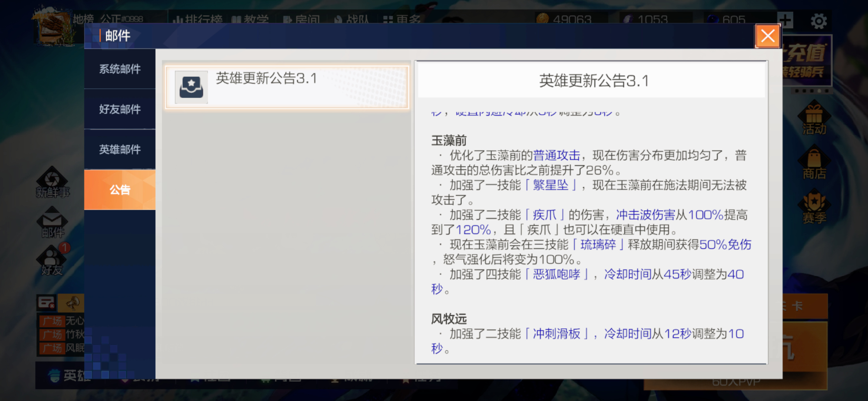Image resolution: width=868 pixels, height=401 pixels.
Task: Open the 更多 more menu
Action: (x=402, y=19)
